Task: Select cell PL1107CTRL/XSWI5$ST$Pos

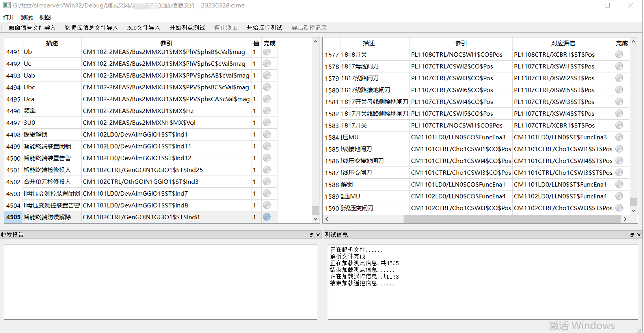Action: pos(563,90)
